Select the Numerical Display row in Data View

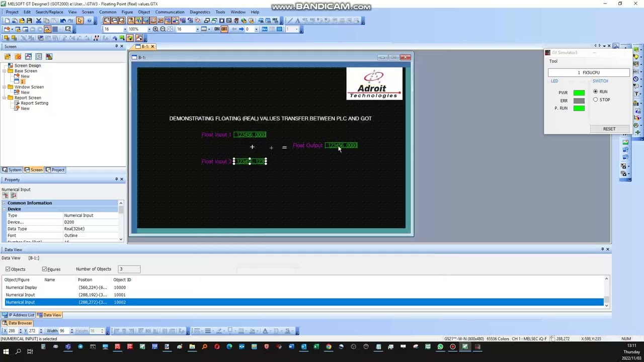pyautogui.click(x=304, y=288)
